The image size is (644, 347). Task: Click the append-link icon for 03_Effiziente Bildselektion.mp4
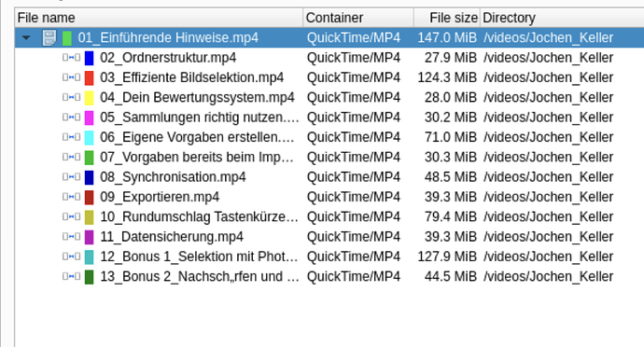pyautogui.click(x=72, y=77)
